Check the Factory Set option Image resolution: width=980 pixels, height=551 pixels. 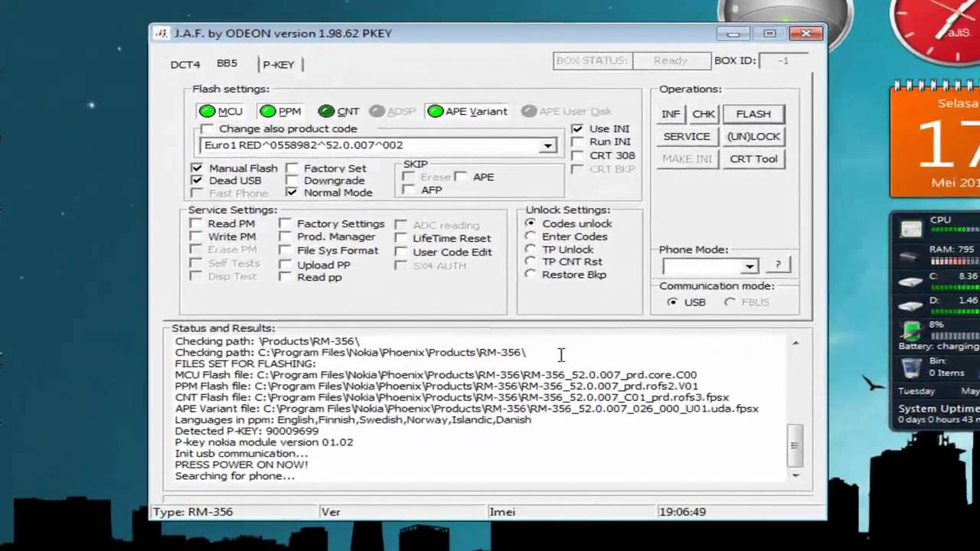292,168
